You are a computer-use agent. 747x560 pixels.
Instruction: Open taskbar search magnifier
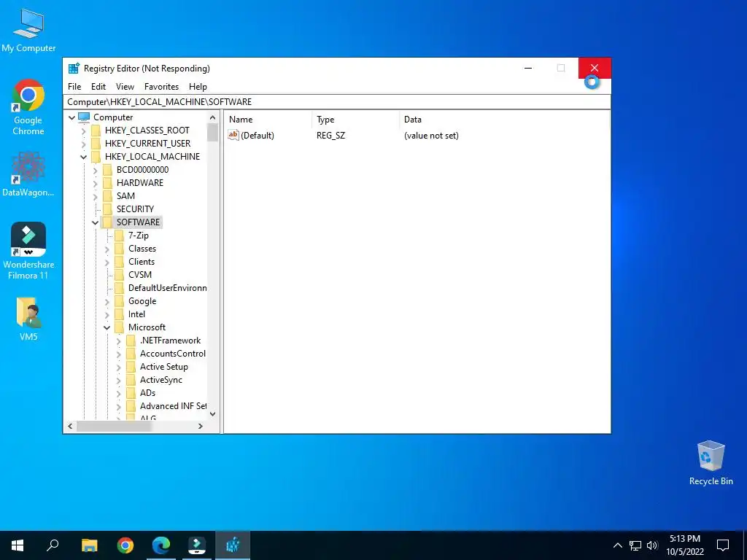point(53,545)
